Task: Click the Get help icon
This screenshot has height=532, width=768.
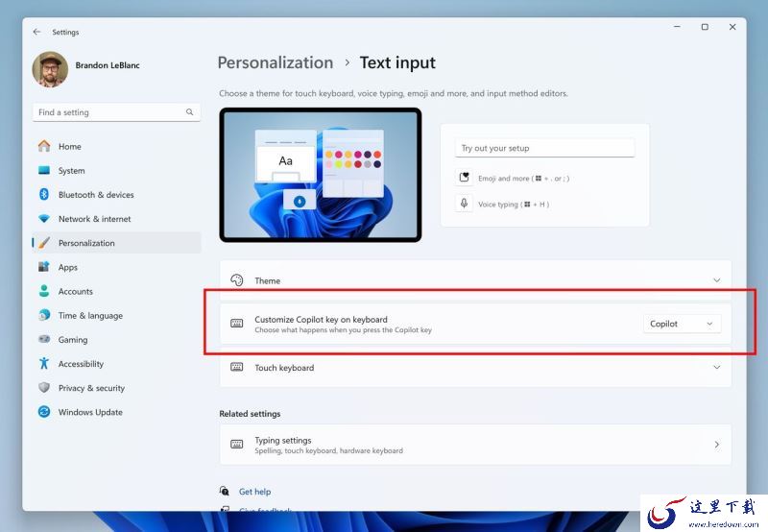Action: [x=224, y=491]
